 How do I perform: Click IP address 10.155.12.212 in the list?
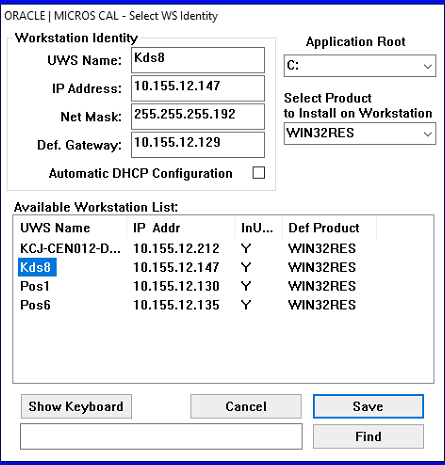click(x=176, y=248)
